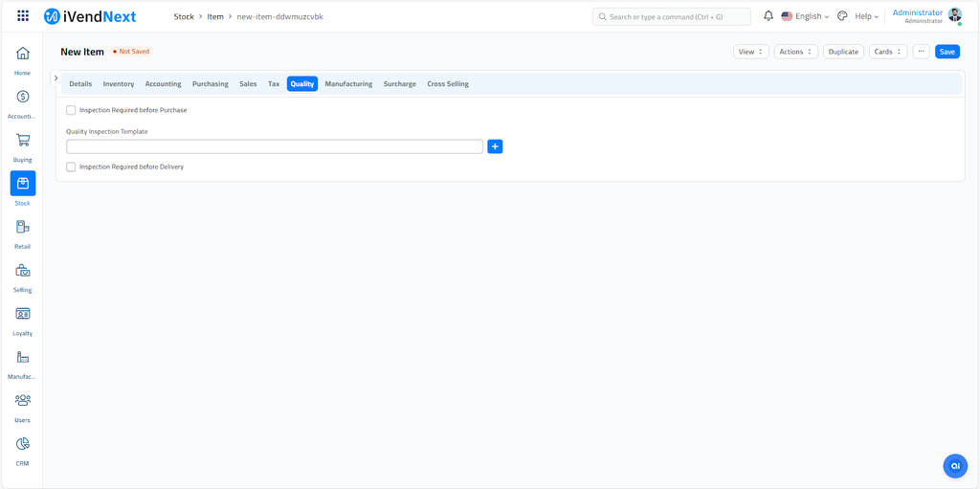Expand the collapsed side panel chevron
This screenshot has width=980, height=489.
coord(56,78)
